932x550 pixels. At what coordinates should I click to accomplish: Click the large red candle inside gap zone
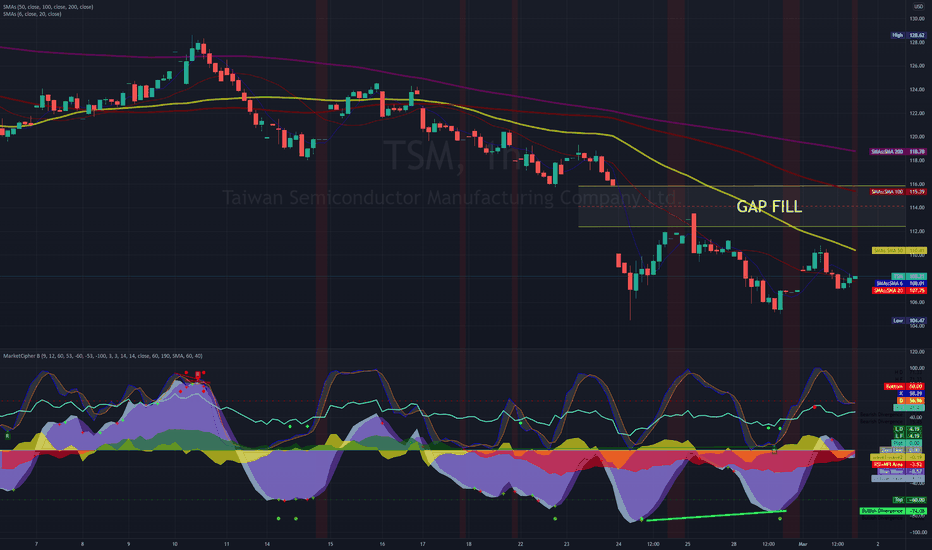coord(694,234)
